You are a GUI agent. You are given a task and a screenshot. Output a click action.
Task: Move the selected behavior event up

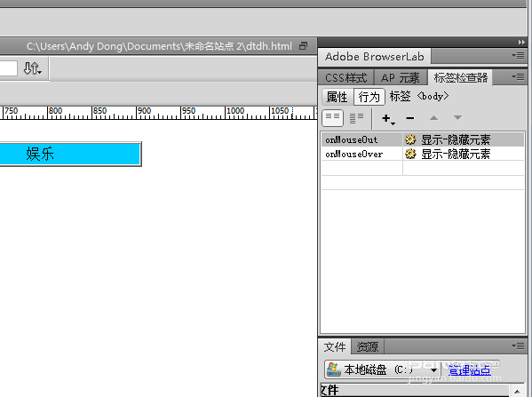coord(433,118)
